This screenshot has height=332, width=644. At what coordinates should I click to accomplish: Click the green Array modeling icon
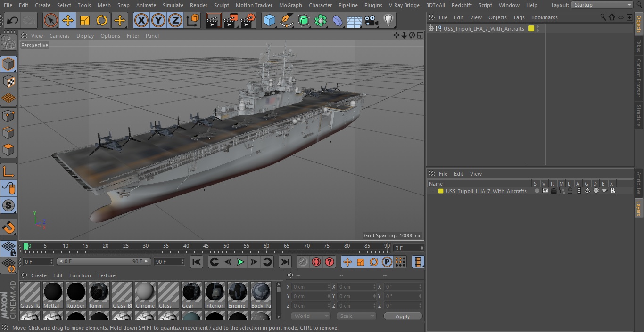coord(321,20)
